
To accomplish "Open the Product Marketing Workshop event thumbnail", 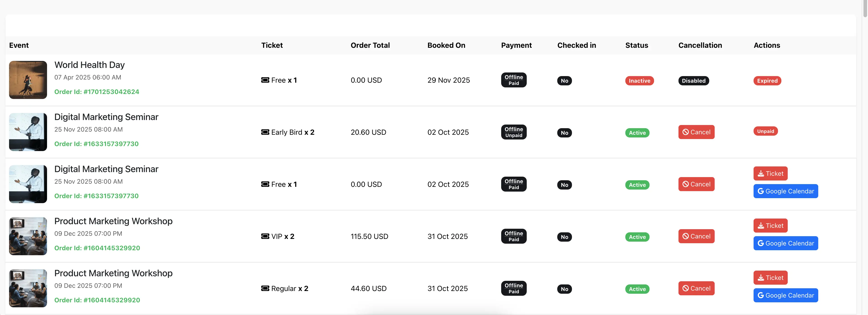I will 28,236.
